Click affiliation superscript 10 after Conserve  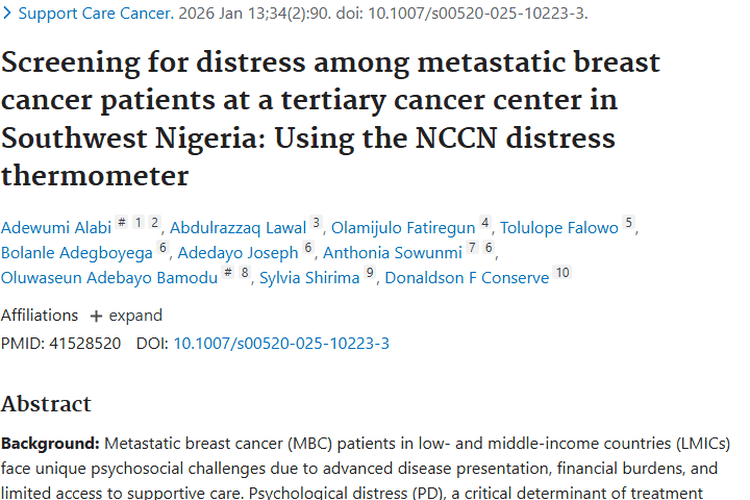click(x=563, y=274)
